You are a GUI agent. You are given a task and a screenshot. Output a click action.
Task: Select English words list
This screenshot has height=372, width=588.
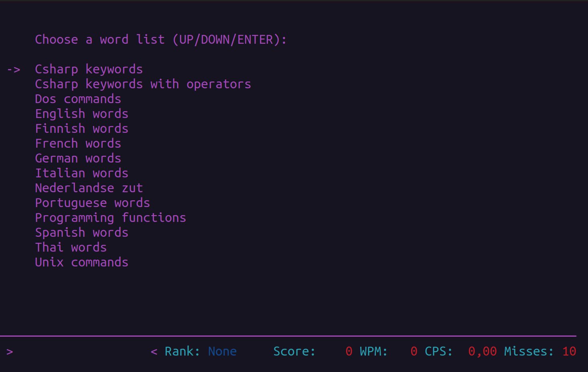[81, 114]
